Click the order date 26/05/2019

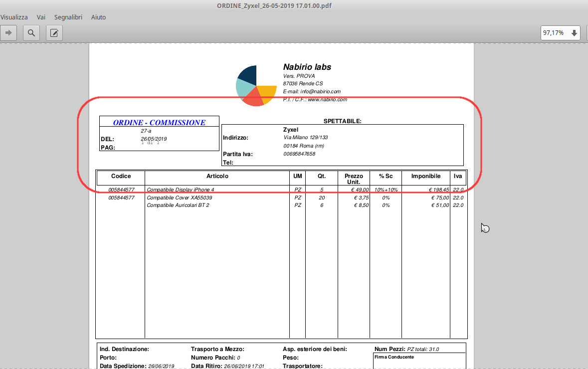pyautogui.click(x=154, y=139)
